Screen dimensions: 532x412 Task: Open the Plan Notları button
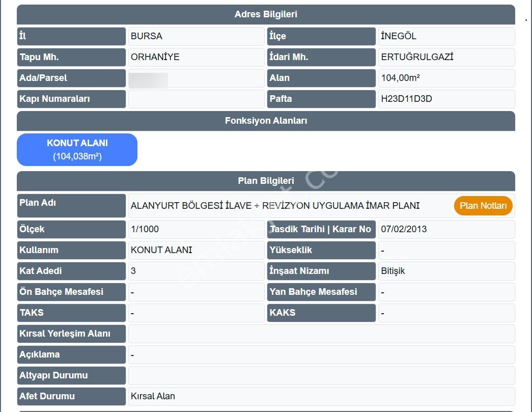(483, 206)
